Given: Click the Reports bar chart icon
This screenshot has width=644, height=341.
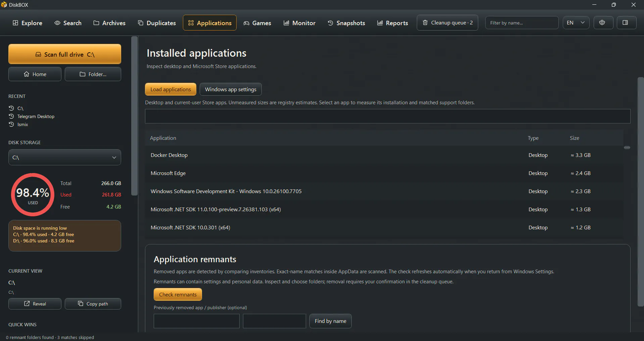Looking at the screenshot, I should coord(380,23).
